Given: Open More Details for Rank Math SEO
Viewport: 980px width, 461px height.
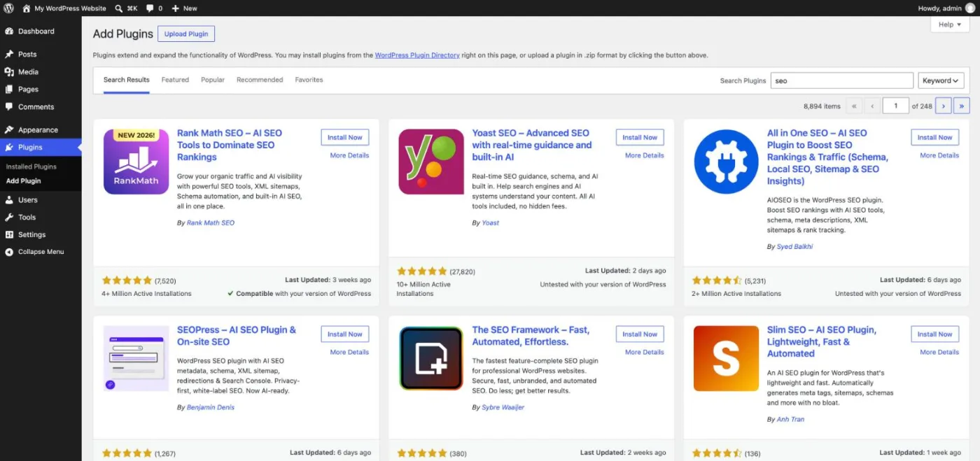Looking at the screenshot, I should (349, 155).
